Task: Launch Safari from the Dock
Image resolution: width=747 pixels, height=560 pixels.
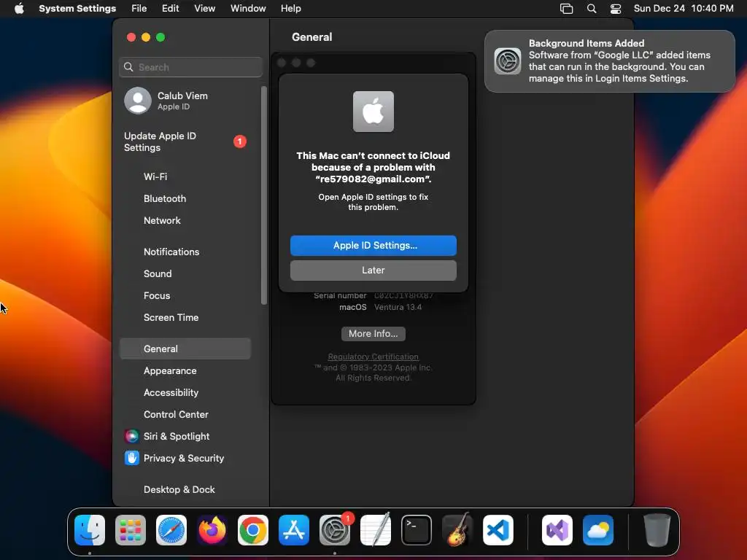Action: [x=171, y=530]
